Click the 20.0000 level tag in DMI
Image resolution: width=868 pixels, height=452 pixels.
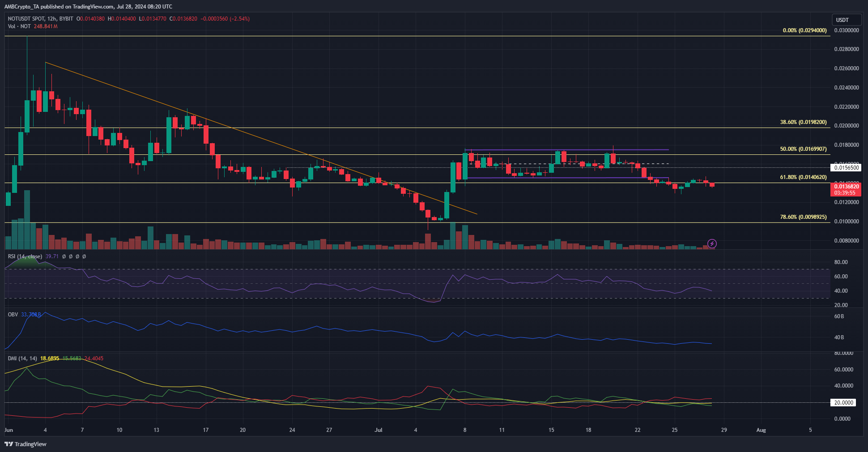843,403
